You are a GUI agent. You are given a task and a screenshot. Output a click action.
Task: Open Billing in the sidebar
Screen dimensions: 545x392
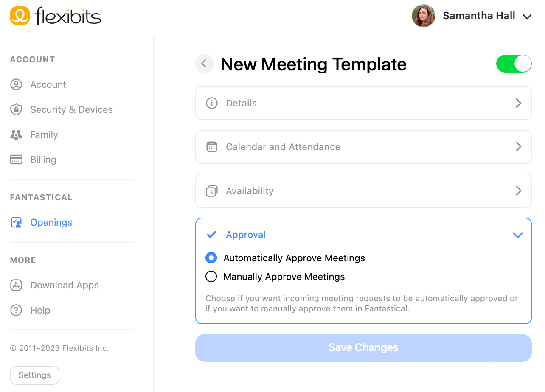click(43, 160)
